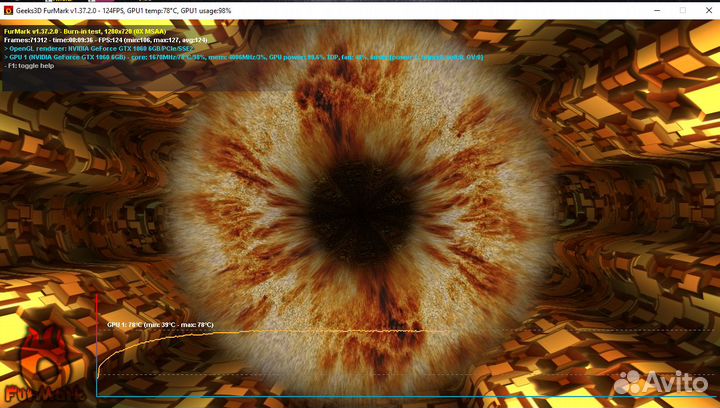Click the FurMark icon in the title bar
The height and width of the screenshot is (408, 720).
point(8,10)
